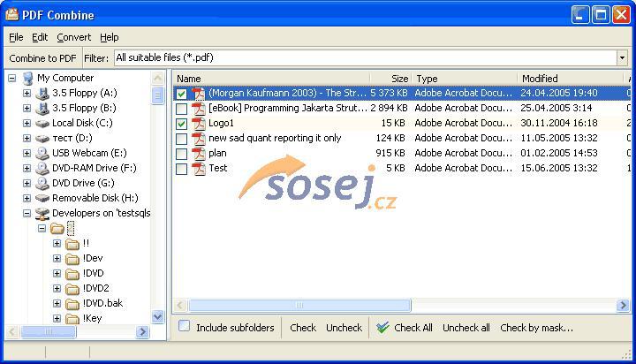636x364 pixels.
Task: Click the file list horizontal scrollbar thumb
Action: [x=299, y=305]
